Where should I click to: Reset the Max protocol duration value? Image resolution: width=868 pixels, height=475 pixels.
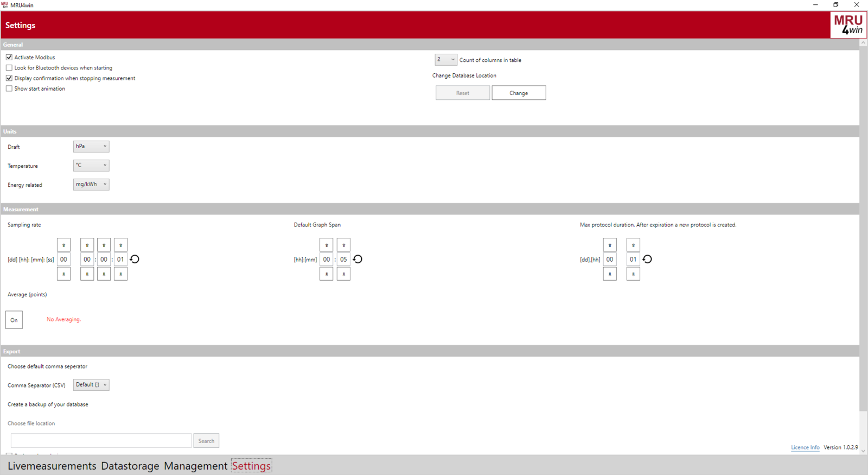click(x=647, y=259)
